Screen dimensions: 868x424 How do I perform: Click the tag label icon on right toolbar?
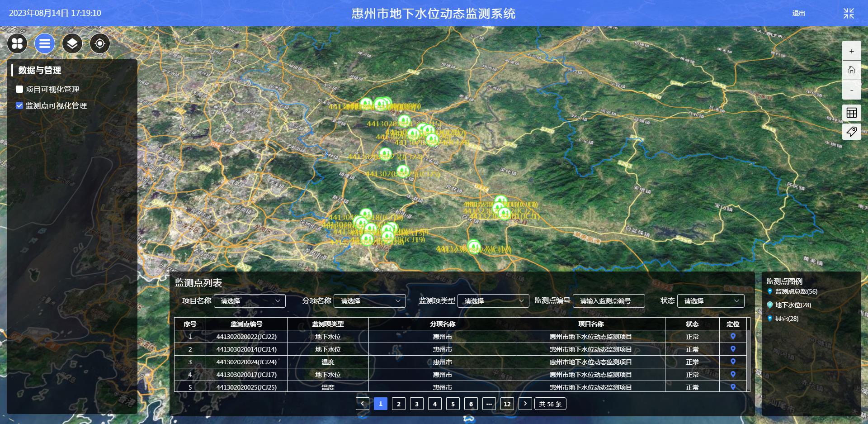coord(851,132)
